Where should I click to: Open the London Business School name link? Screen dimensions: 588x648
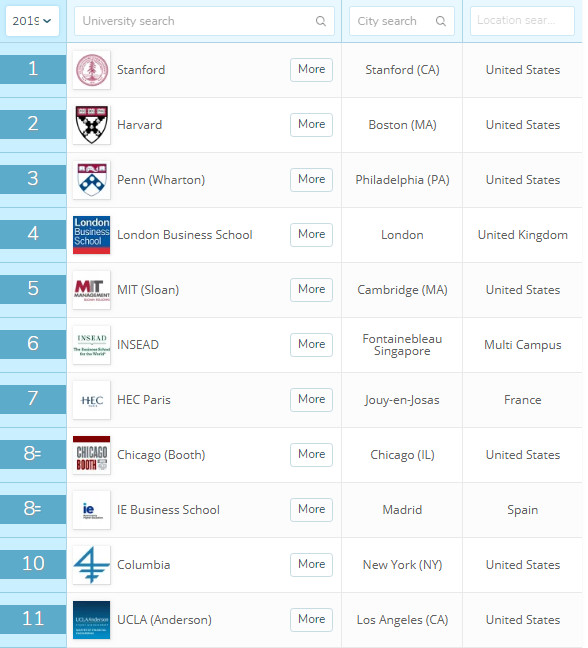185,235
